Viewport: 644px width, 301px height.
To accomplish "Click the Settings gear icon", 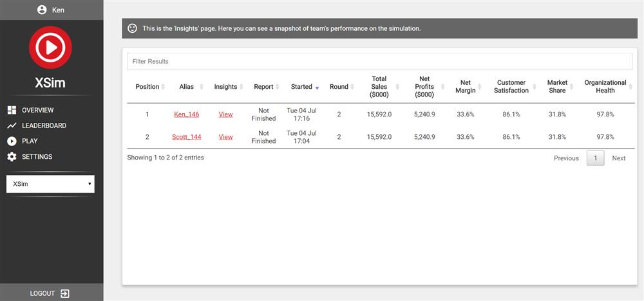I will [12, 157].
